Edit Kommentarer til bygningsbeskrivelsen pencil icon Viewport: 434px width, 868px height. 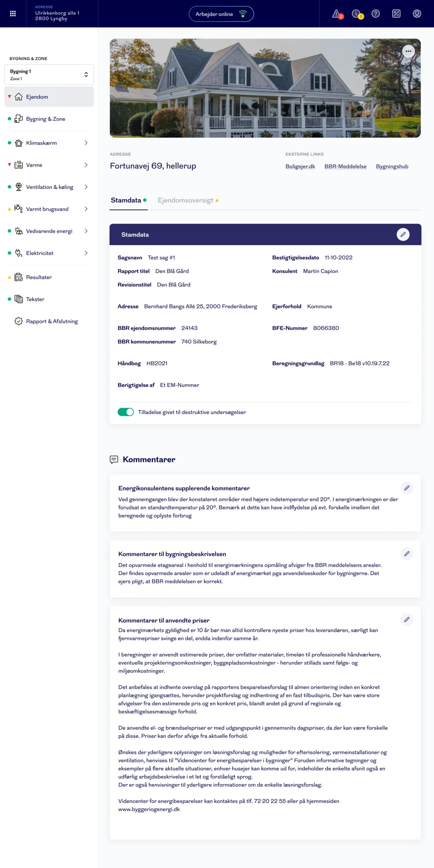tap(407, 554)
